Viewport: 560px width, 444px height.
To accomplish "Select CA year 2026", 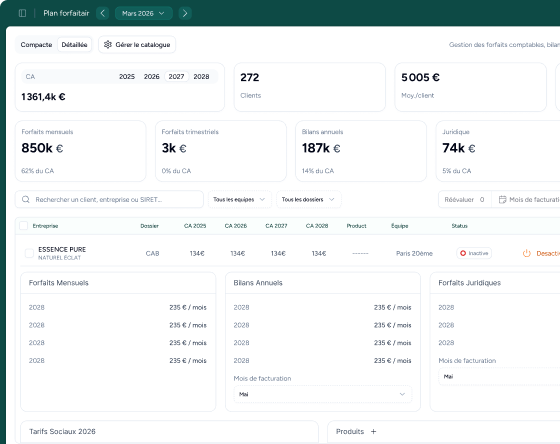I will click(x=151, y=77).
